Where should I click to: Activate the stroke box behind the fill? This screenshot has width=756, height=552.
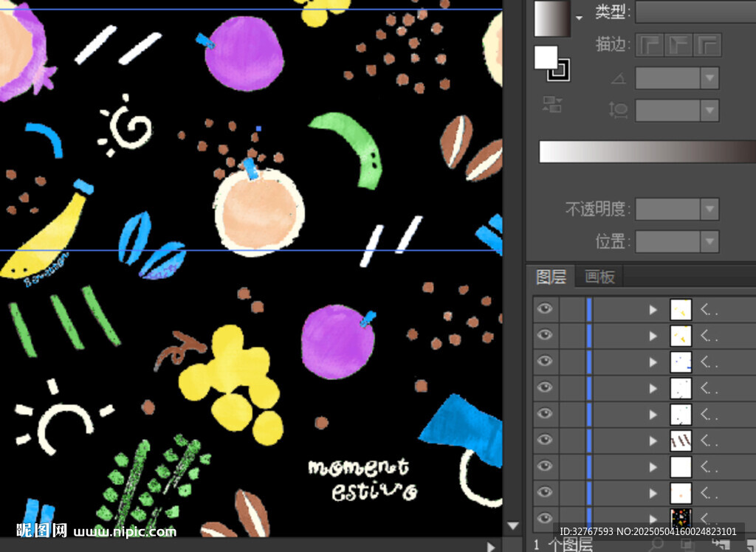(x=560, y=72)
